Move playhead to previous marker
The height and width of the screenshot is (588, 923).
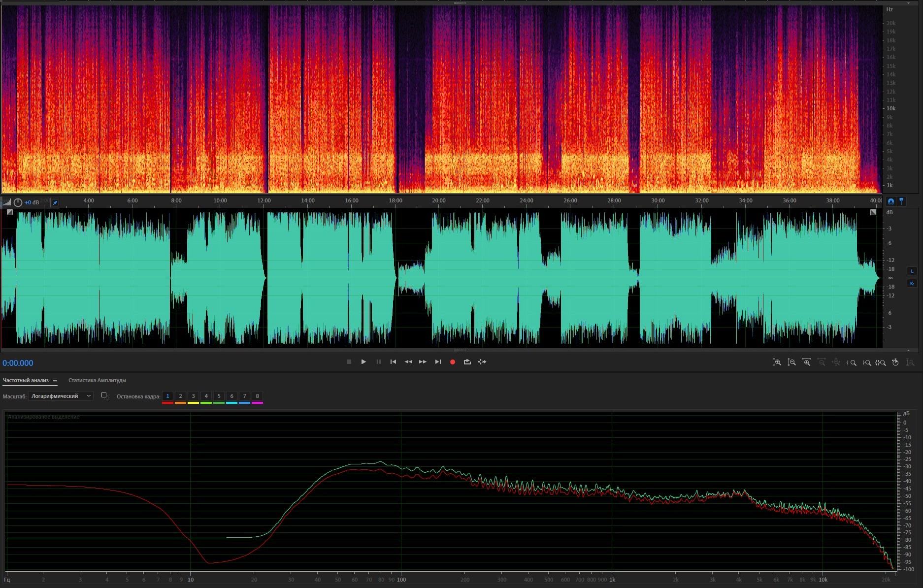tap(393, 362)
